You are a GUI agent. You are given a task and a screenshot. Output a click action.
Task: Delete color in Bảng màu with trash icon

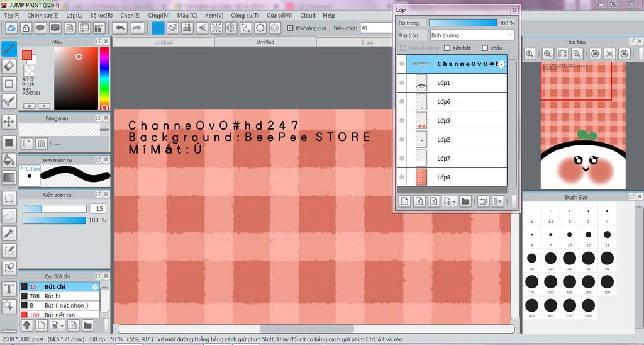[x=42, y=144]
